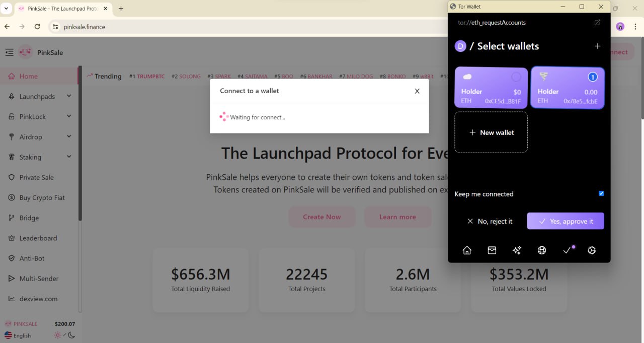This screenshot has width=644, height=343.
Task: Deselect the Holder wallet 0x78e5...fcbE badge
Action: 593,77
